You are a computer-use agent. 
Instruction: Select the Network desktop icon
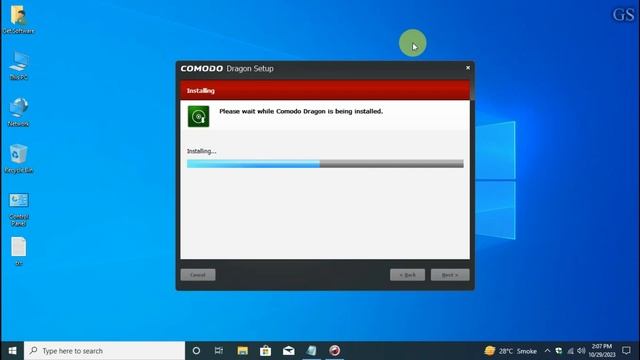(18, 112)
